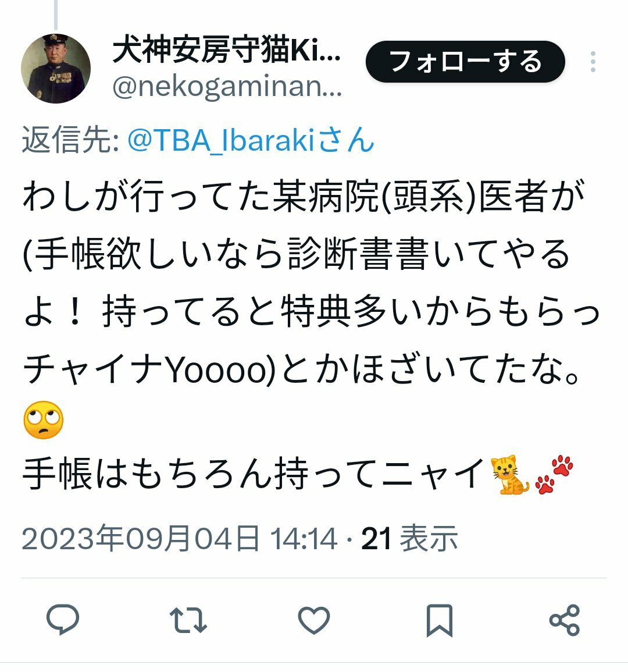Like the tweet with the heart icon

(313, 620)
